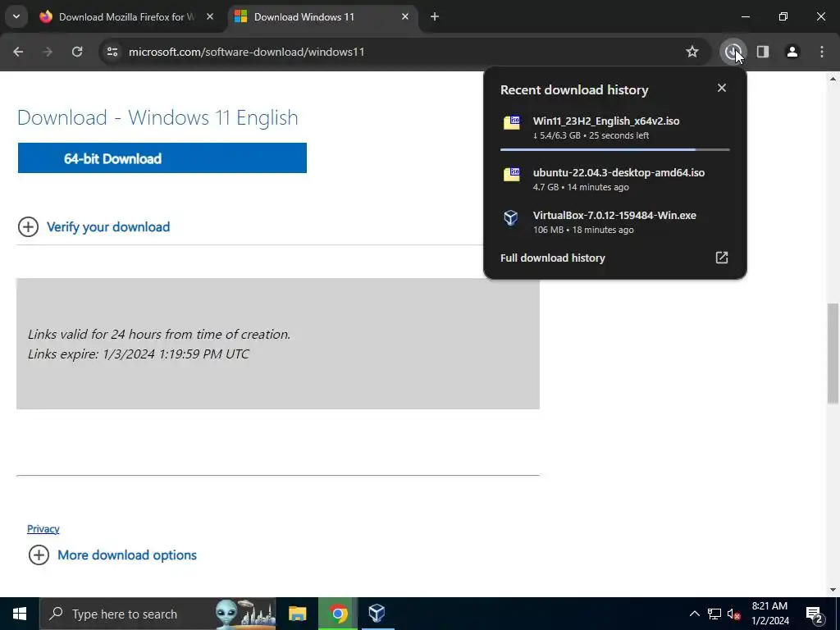Open the notification center icon
The height and width of the screenshot is (630, 840).
[x=815, y=614]
